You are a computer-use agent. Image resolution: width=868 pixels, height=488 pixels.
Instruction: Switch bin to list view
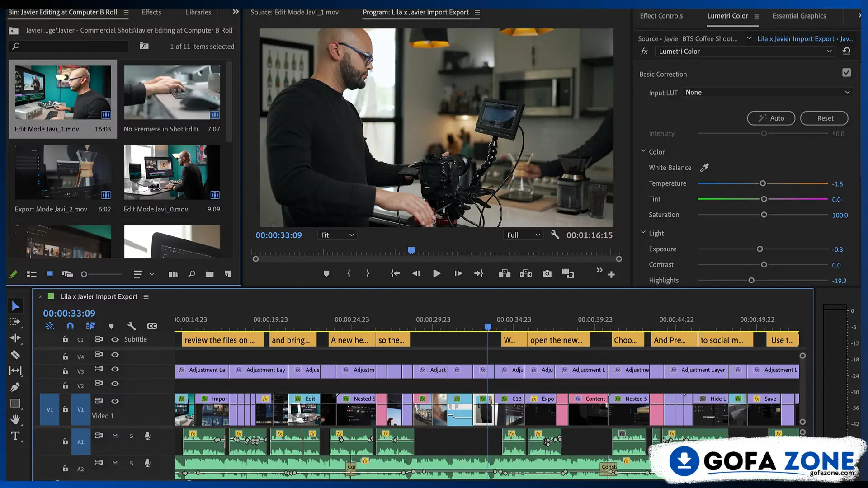coord(31,274)
